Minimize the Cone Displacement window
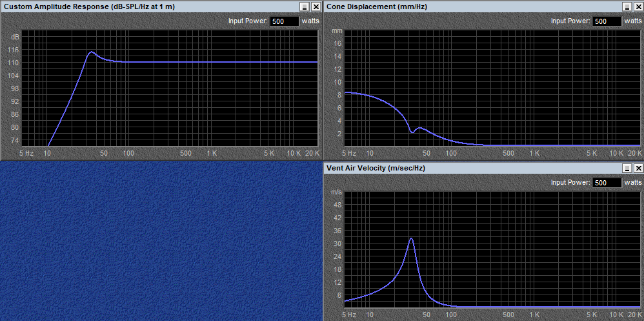This screenshot has width=644, height=321. click(x=627, y=6)
